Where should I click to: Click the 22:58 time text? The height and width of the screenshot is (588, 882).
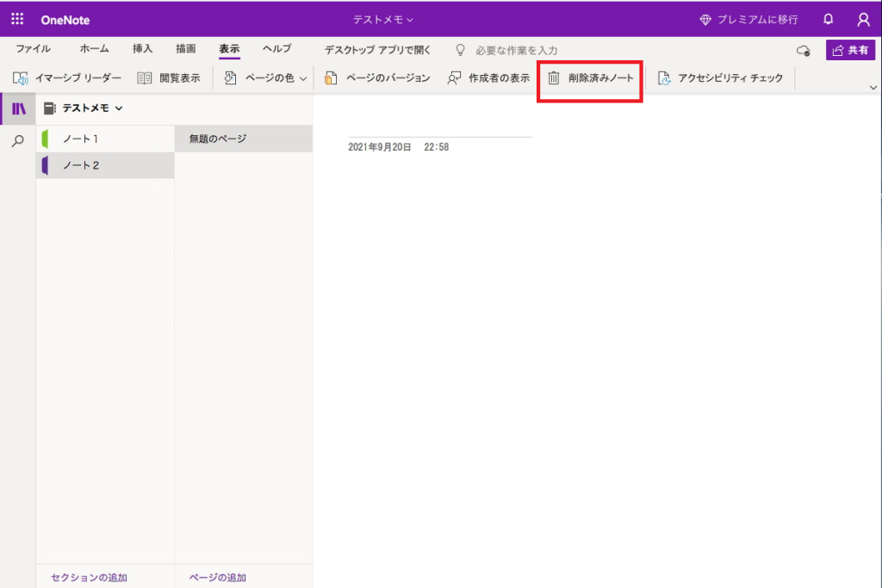tap(437, 147)
